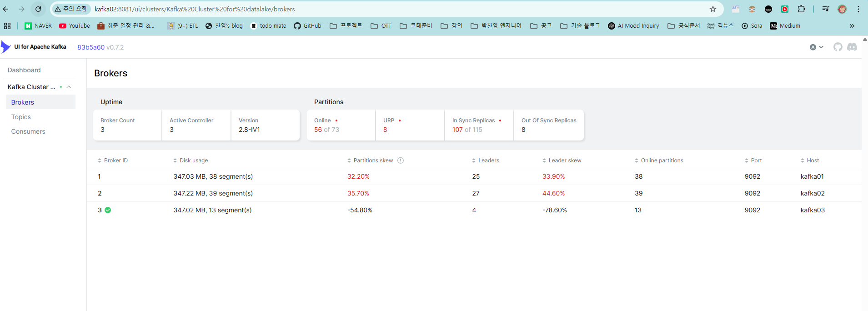868x311 pixels.
Task: Open the GitHub icon in the Kafka UI header
Action: coord(838,47)
